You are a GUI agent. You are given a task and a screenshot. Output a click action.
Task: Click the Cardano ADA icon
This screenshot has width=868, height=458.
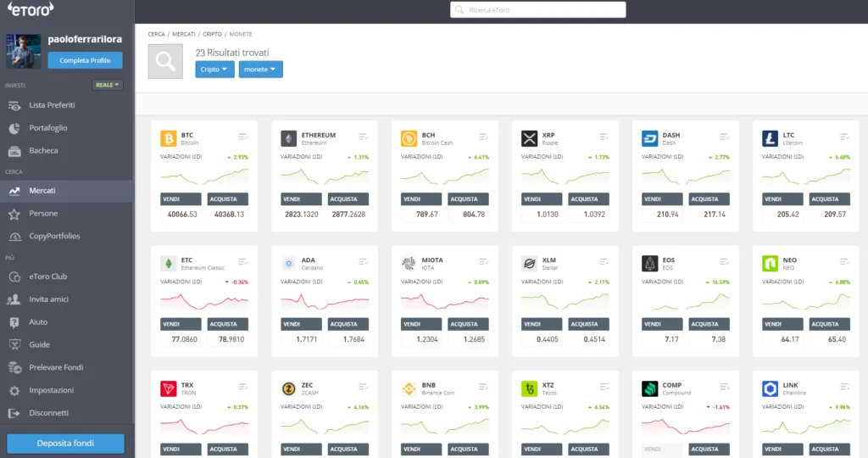point(288,264)
